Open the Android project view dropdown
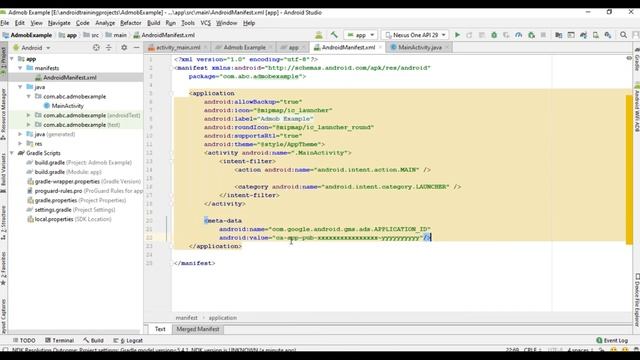Viewport: 640px width, 360px height. tap(32, 48)
